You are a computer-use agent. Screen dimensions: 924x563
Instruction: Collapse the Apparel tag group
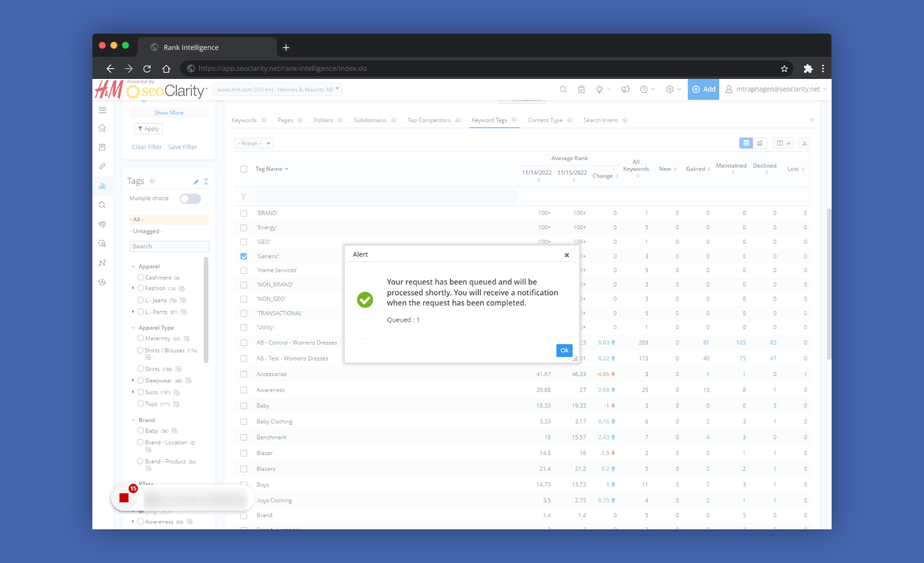point(133,266)
